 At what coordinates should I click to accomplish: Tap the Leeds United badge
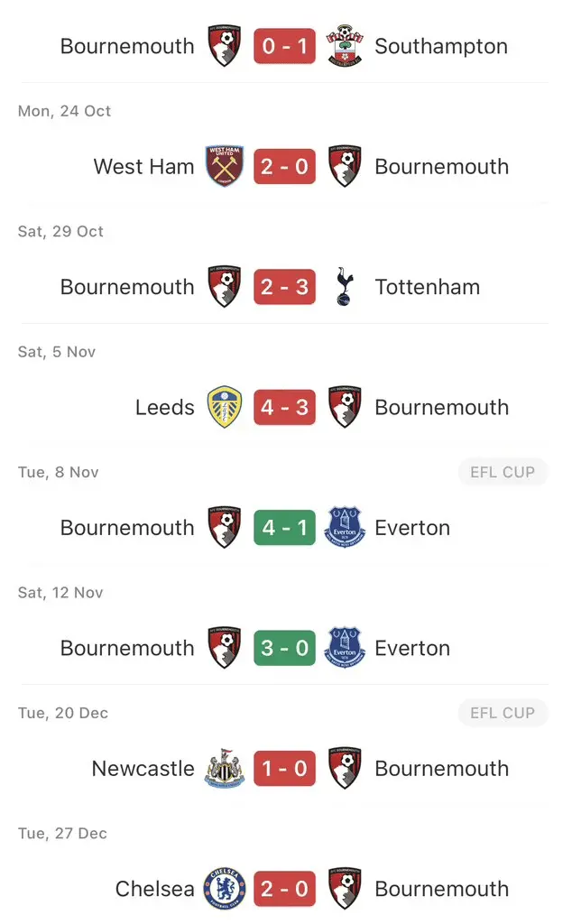[225, 408]
